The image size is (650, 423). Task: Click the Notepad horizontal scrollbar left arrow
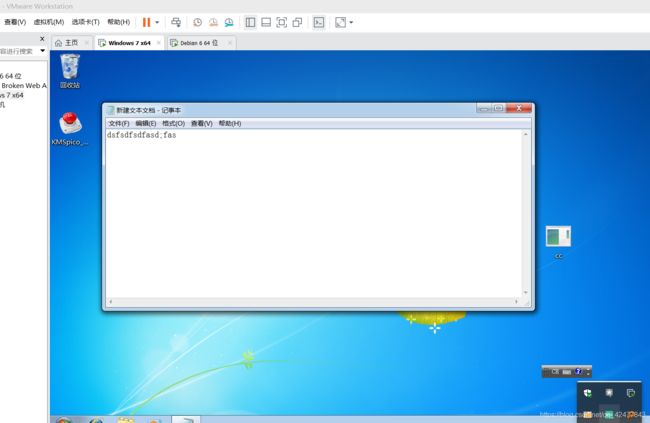(x=110, y=301)
